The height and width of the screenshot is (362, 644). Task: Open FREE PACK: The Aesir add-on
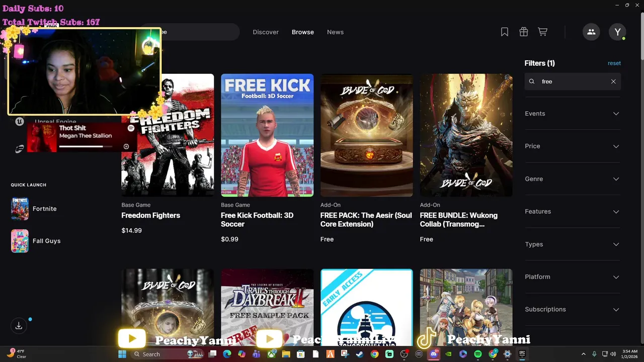(x=366, y=220)
